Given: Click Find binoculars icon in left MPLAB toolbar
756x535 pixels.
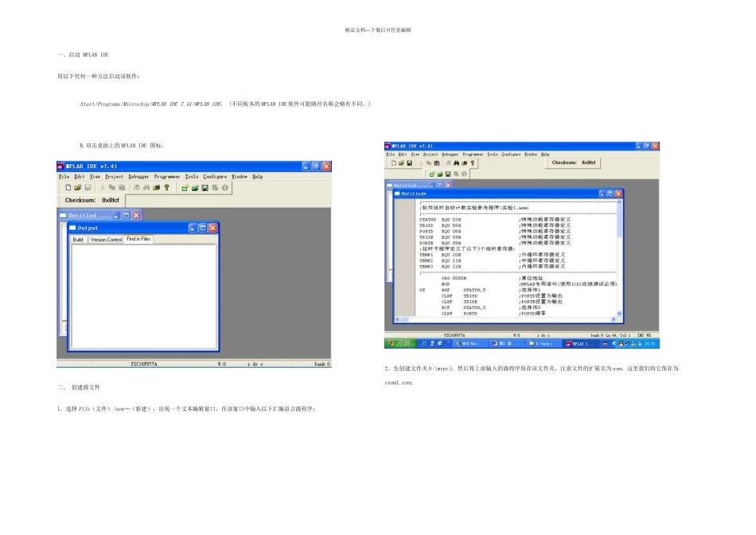Looking at the screenshot, I should click(146, 188).
